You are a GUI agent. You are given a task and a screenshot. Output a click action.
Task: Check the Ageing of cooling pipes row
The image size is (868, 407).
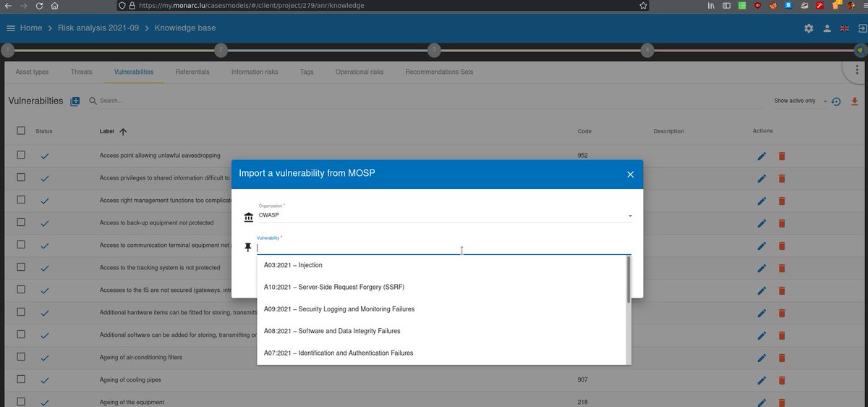[x=21, y=379]
